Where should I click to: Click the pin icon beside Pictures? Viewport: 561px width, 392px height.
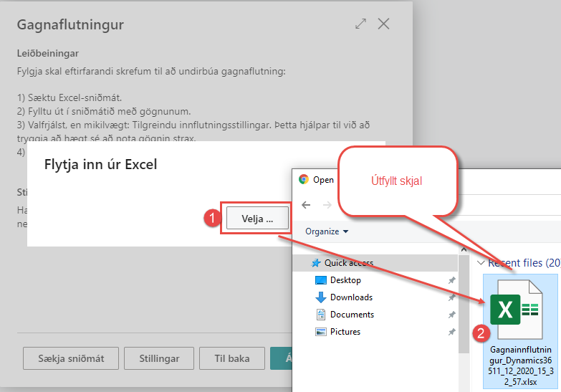point(451,332)
